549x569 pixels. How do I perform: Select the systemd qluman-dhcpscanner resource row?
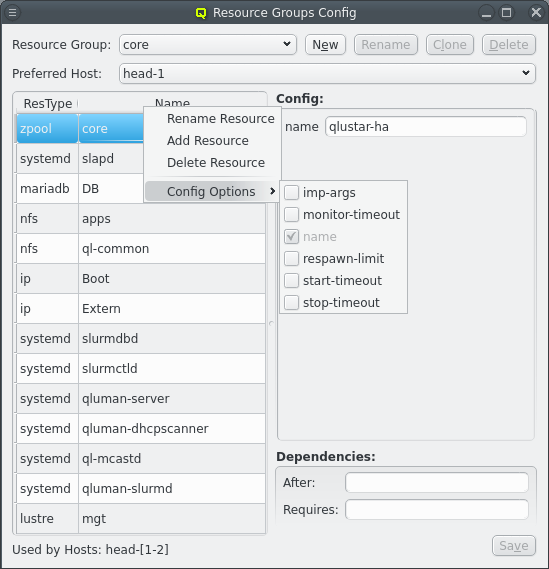click(x=141, y=429)
